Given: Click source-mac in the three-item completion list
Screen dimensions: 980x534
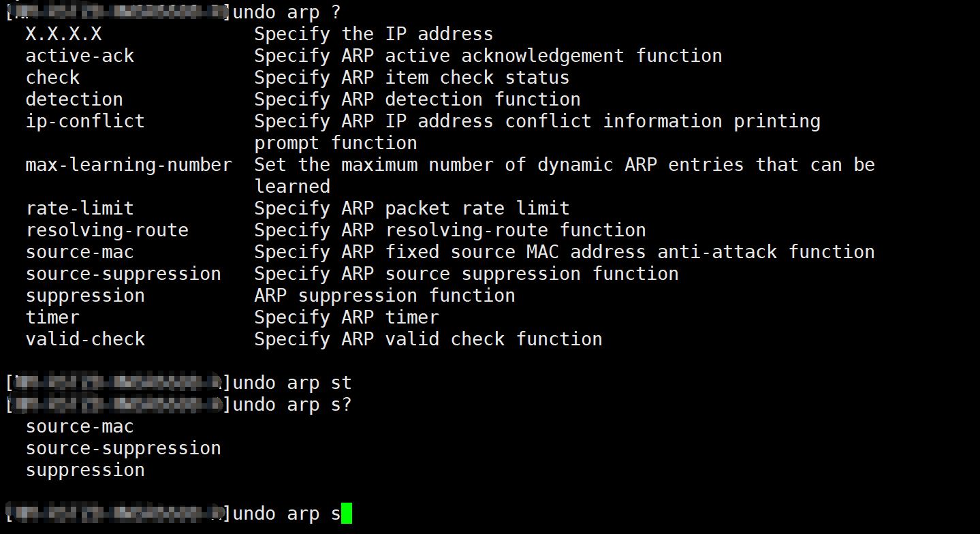Looking at the screenshot, I should tap(80, 426).
